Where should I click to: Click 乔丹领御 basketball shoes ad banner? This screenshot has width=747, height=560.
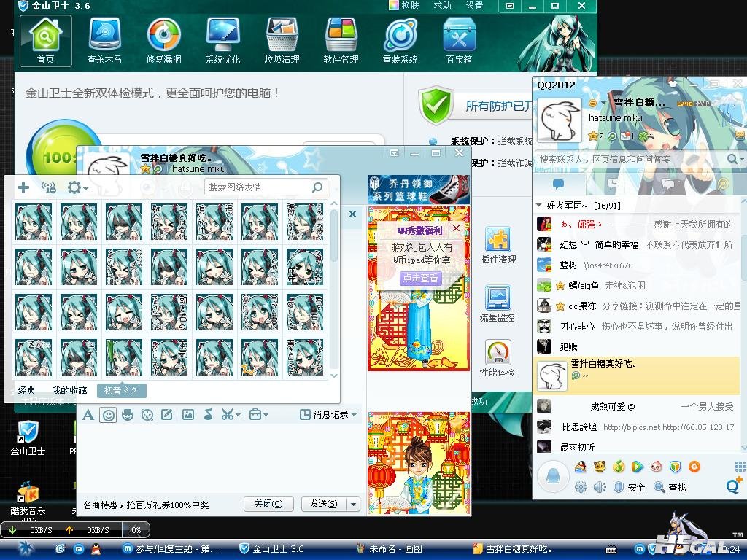tap(419, 190)
